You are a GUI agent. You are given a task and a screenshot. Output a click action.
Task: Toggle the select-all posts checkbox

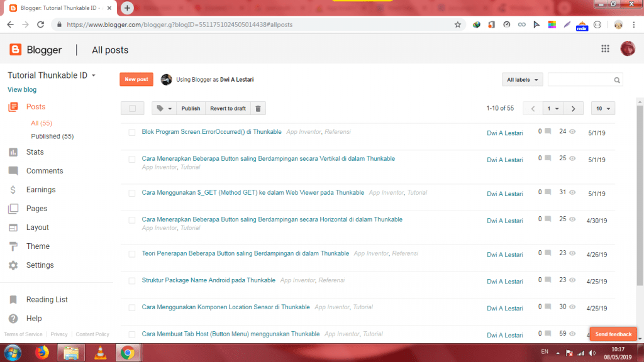(132, 108)
